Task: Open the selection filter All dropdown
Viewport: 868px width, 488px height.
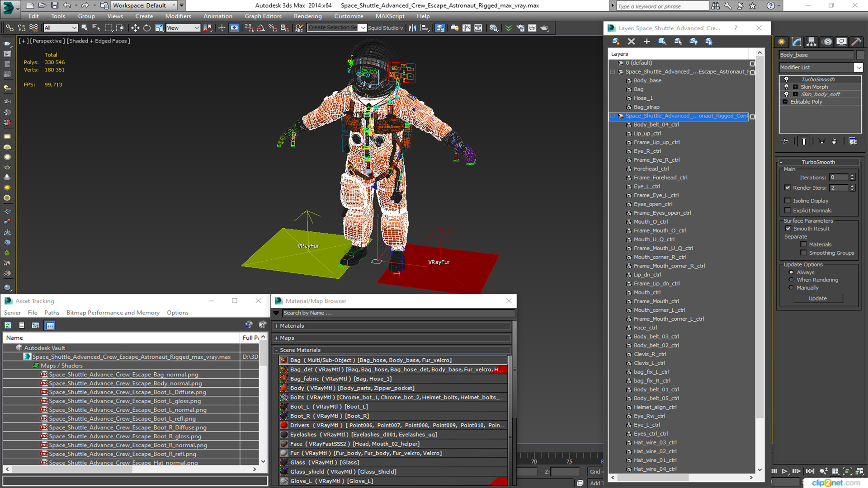Action: 61,28
